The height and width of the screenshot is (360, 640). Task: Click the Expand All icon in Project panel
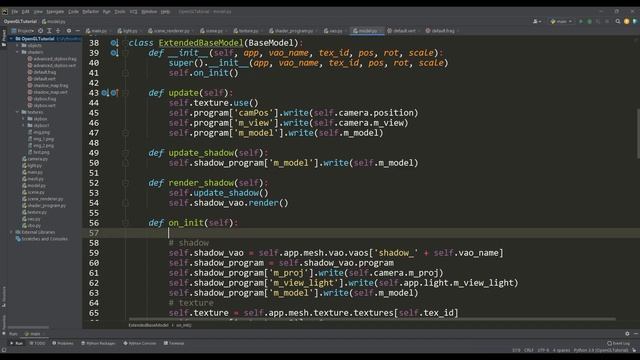(x=49, y=31)
